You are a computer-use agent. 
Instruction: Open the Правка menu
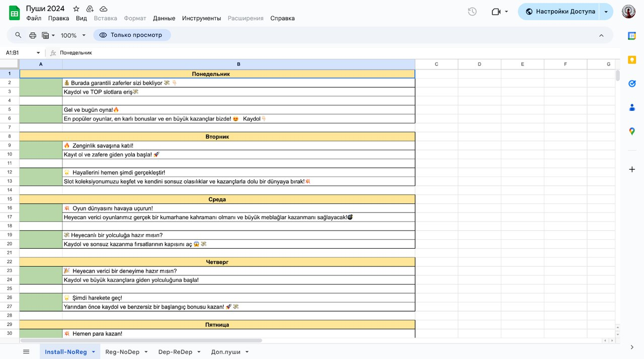[59, 18]
